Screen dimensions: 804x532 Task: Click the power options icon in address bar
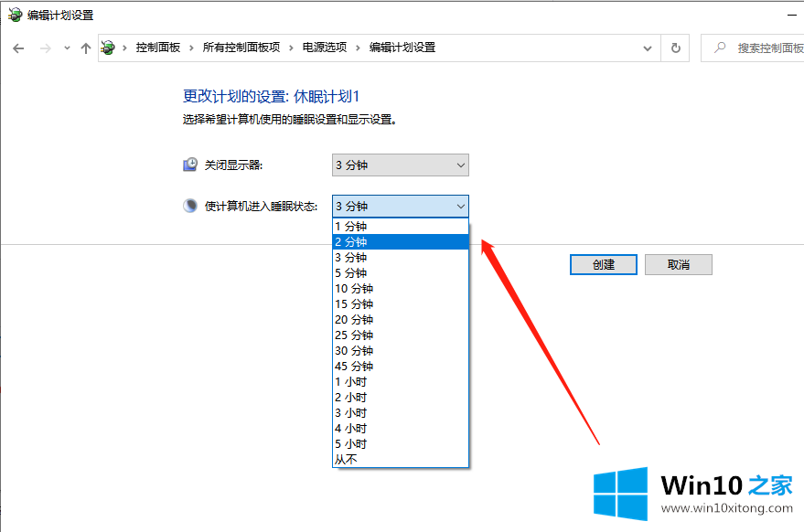click(x=108, y=48)
